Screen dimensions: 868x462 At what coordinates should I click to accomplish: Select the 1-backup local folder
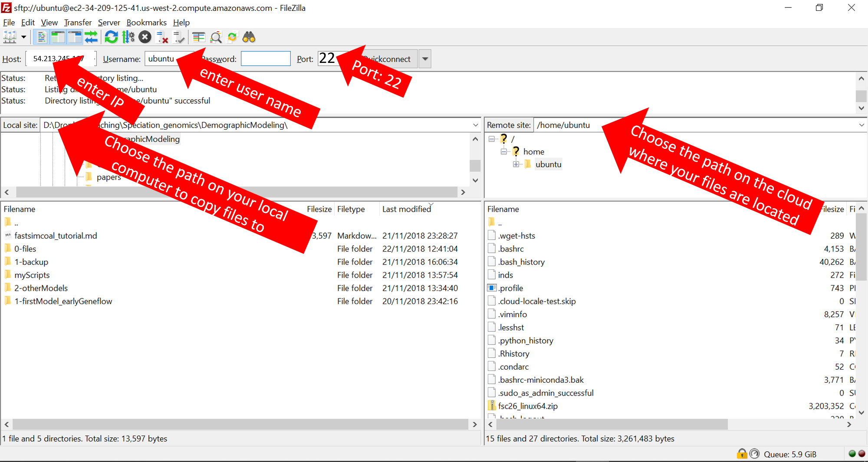31,262
